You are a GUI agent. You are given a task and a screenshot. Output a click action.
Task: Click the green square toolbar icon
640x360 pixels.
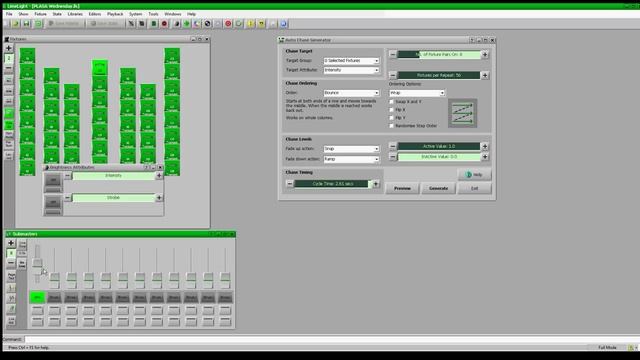154,24
